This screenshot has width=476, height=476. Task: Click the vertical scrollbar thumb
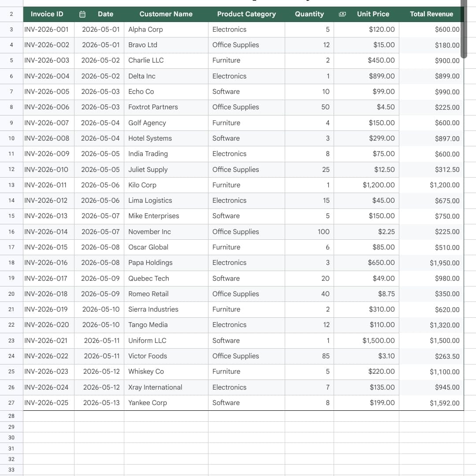464,28
